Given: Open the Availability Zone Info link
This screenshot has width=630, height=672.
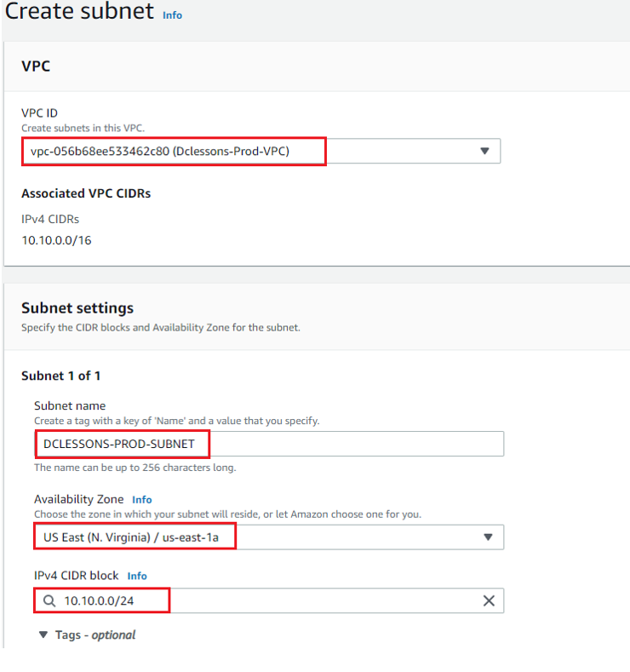Looking at the screenshot, I should pyautogui.click(x=142, y=500).
